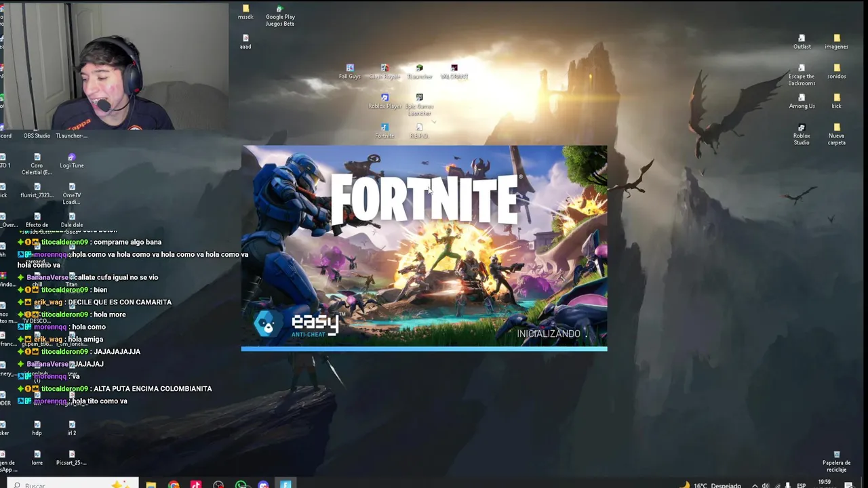Open the Among Us shortcut
The width and height of the screenshot is (868, 488).
802,102
